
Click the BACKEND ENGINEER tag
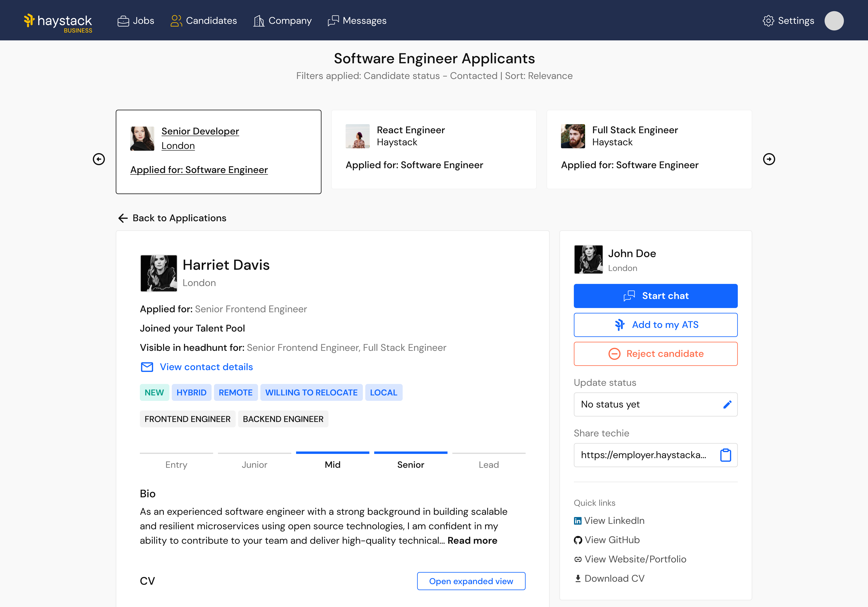pyautogui.click(x=283, y=419)
